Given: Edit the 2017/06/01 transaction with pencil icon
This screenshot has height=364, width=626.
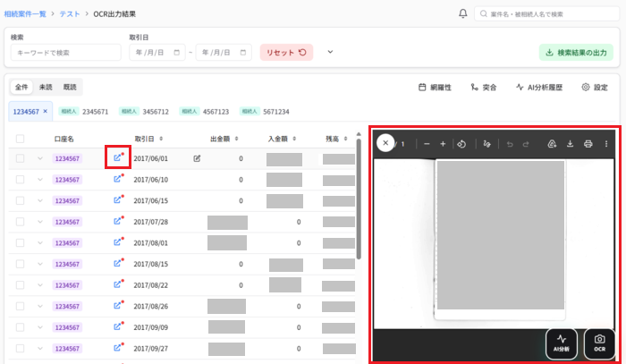Looking at the screenshot, I should coord(197,158).
